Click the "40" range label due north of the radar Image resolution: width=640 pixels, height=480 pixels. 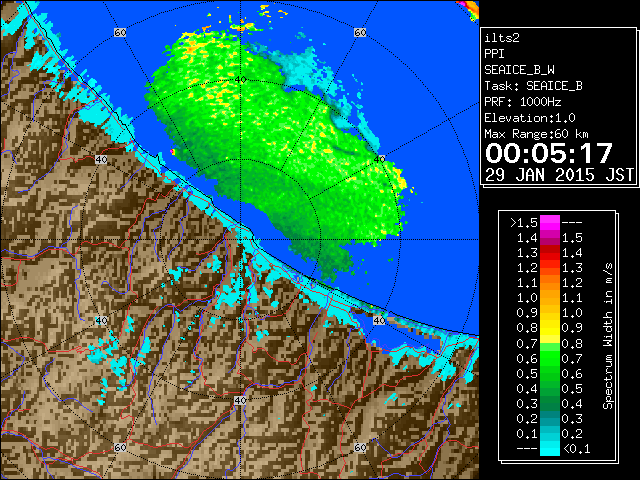[x=240, y=80]
